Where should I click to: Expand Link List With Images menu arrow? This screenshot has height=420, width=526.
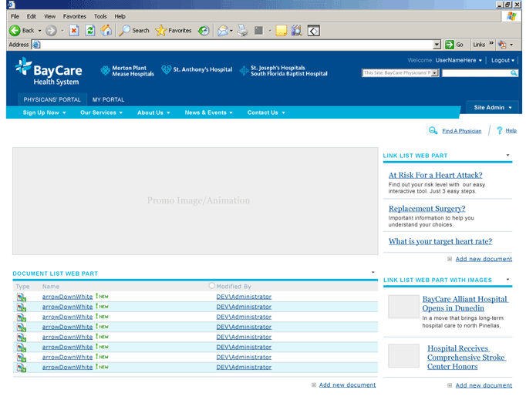pyautogui.click(x=507, y=279)
